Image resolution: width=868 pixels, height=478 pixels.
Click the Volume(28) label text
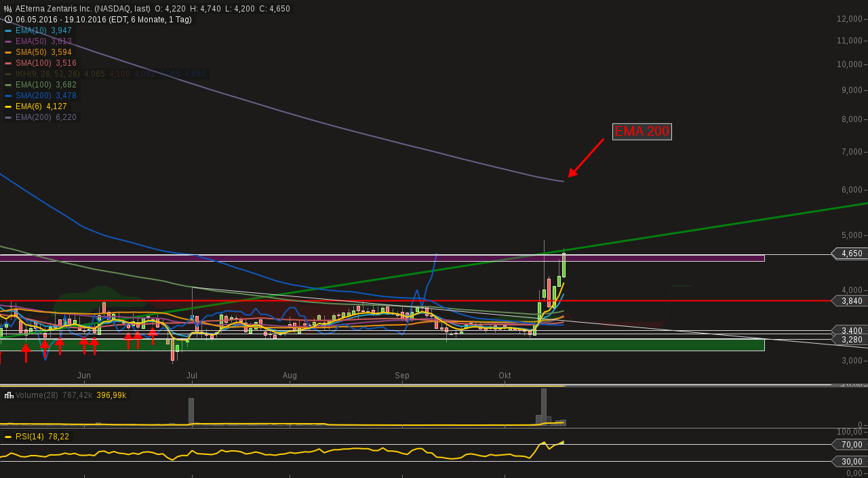pos(37,395)
